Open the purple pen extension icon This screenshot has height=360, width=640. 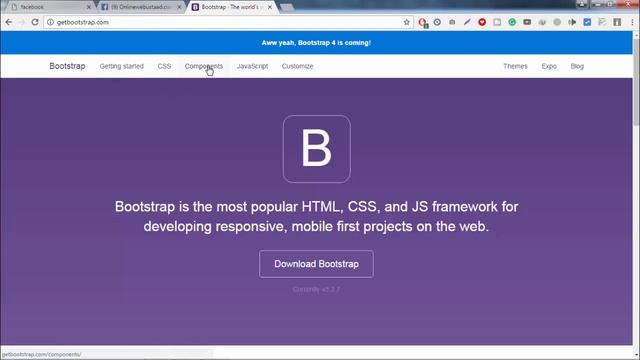click(467, 22)
